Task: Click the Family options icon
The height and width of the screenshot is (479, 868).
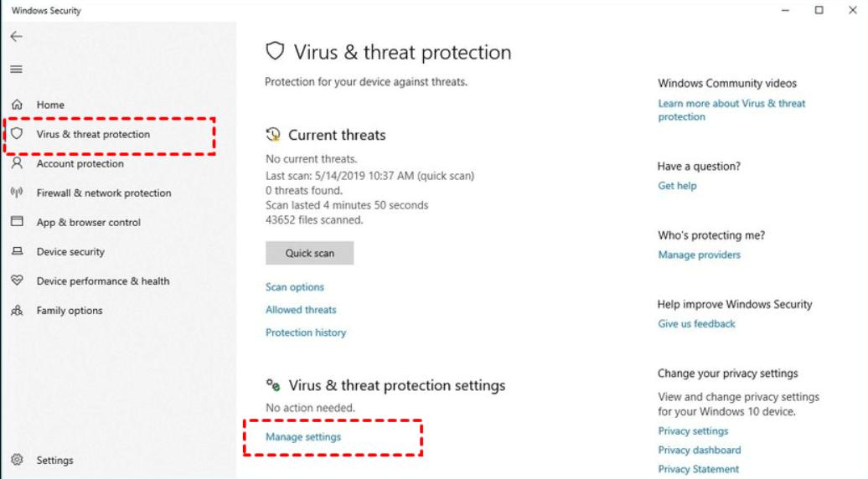Action: coord(17,311)
